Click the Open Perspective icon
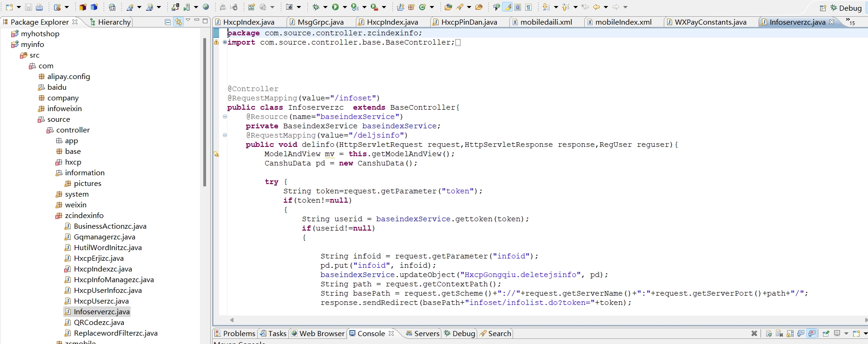Viewport: 868px width, 344px height. 823,8
